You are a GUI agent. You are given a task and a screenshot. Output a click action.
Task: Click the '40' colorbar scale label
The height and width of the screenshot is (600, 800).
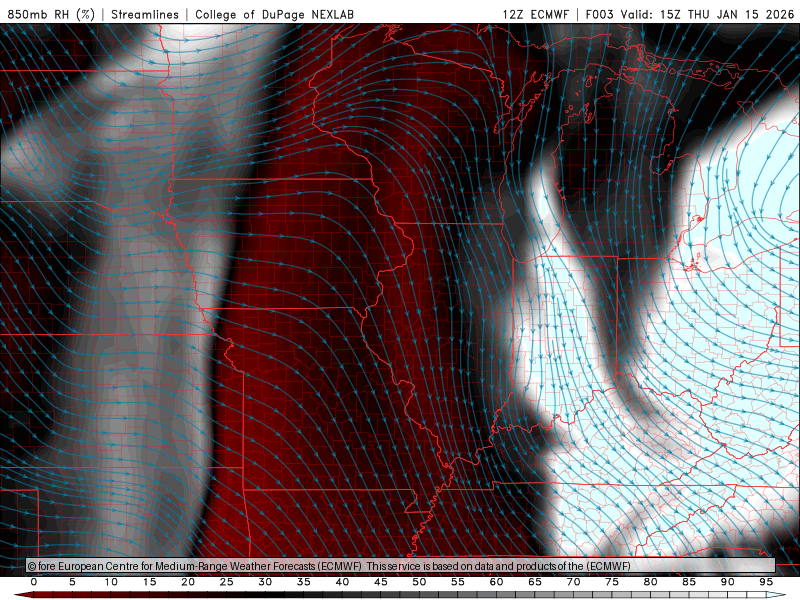click(342, 582)
